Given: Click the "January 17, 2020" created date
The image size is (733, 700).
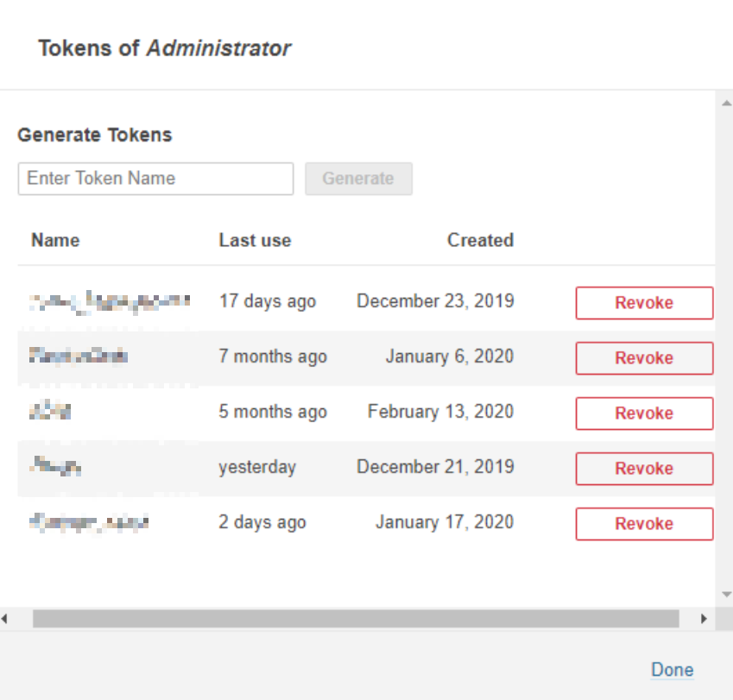Looking at the screenshot, I should (445, 522).
